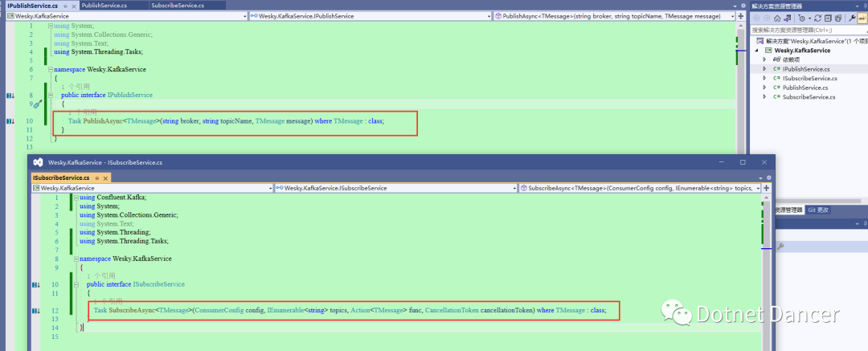Open the pending changes filter dropdown arrow

[x=809, y=18]
